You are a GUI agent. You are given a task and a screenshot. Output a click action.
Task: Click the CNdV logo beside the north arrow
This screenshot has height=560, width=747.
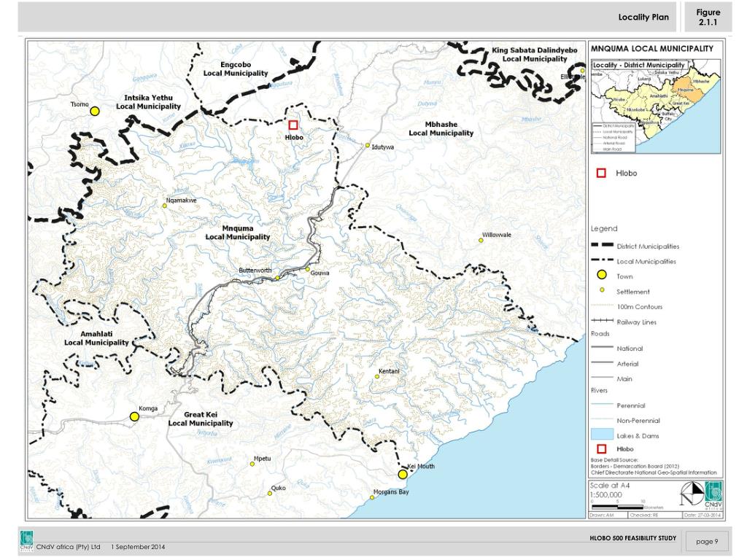coord(713,495)
